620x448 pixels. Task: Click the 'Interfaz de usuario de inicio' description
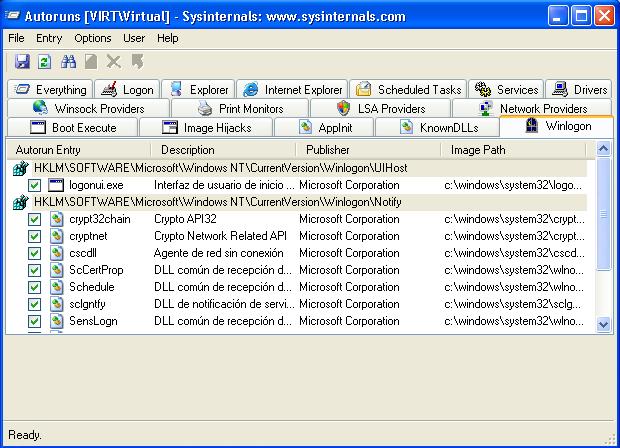pyautogui.click(x=224, y=185)
